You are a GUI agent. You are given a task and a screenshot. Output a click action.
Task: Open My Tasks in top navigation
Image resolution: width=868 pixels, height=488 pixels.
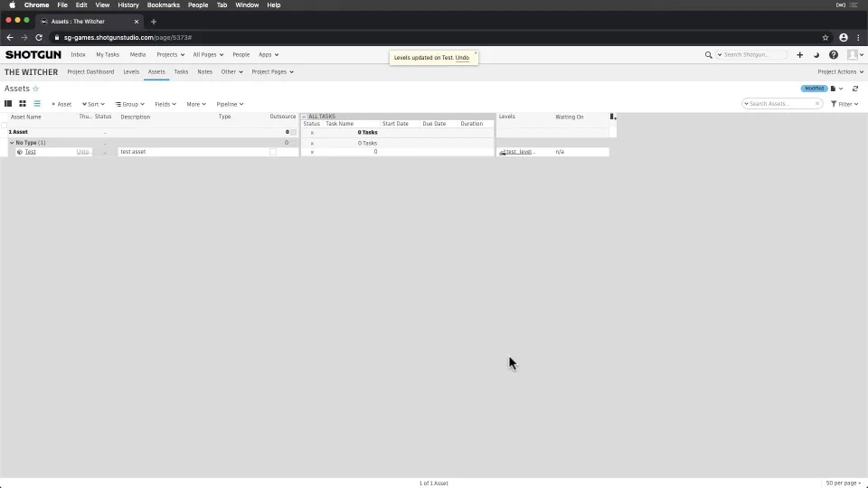(108, 55)
